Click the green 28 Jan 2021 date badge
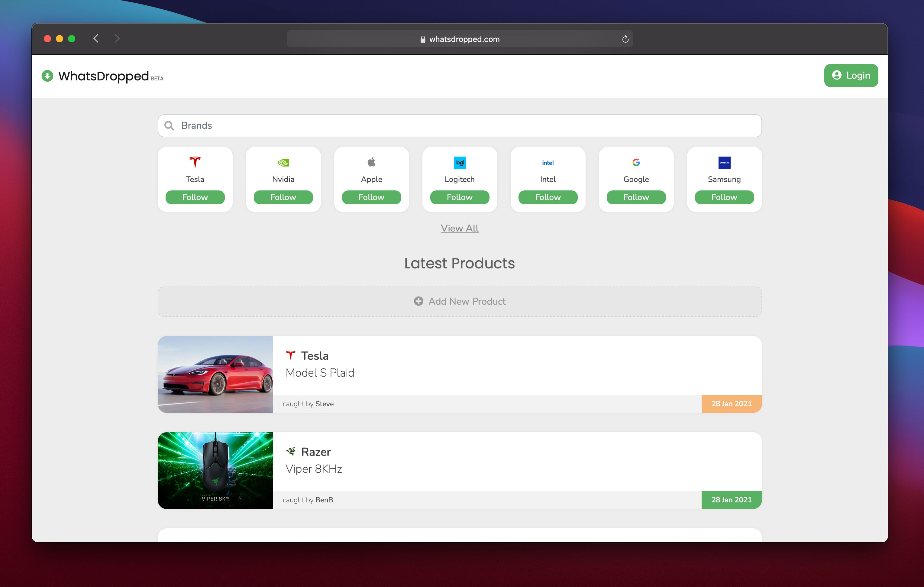The height and width of the screenshot is (587, 924). click(731, 500)
